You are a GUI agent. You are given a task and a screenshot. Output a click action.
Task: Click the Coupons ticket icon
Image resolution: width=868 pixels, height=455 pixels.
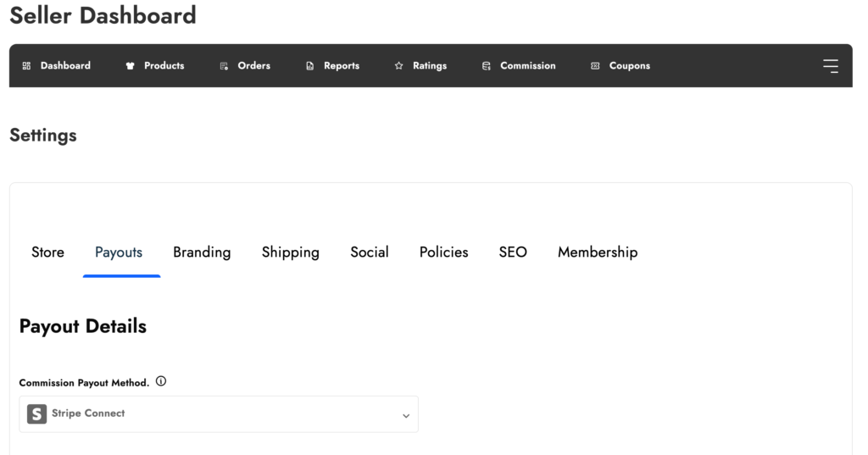tap(595, 66)
